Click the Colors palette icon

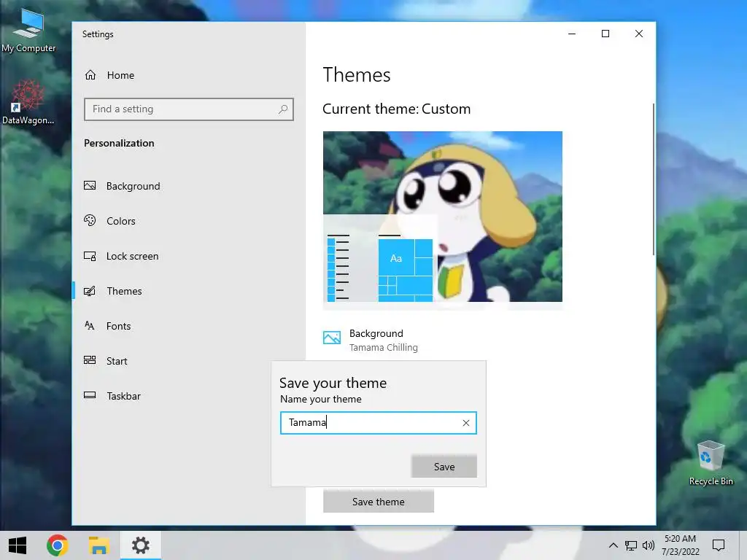90,220
